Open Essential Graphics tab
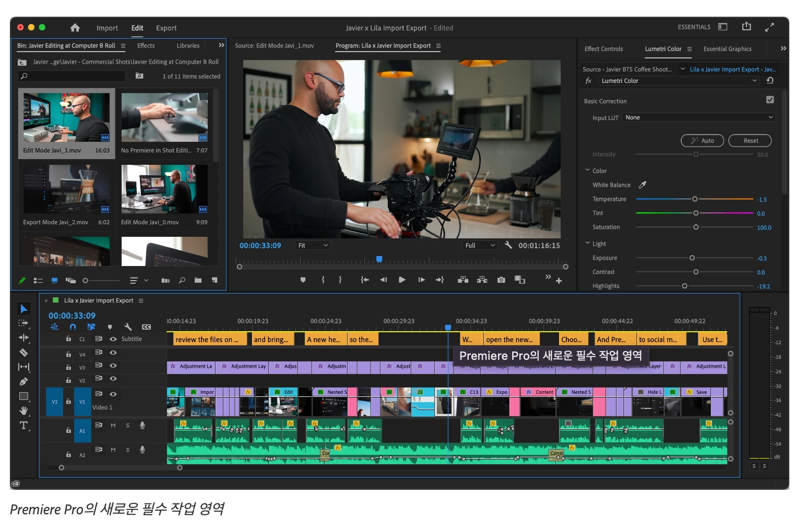The image size is (806, 532). [727, 49]
